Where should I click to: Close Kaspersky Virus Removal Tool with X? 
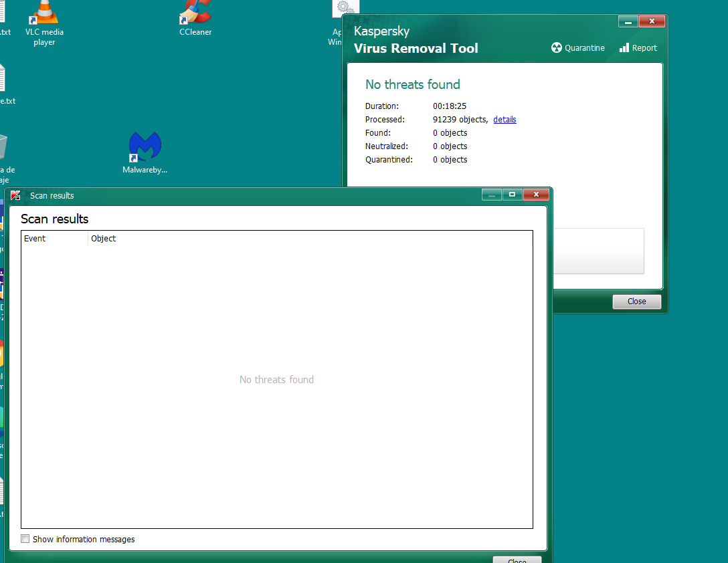(x=652, y=21)
